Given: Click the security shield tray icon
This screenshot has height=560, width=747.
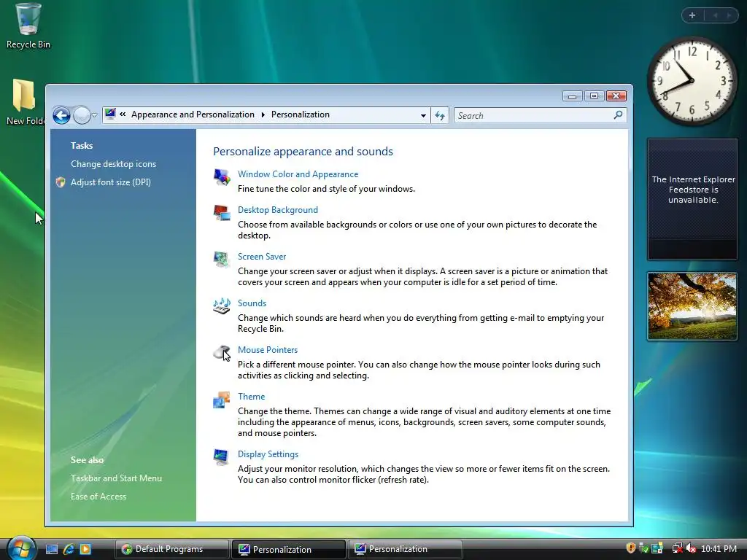Looking at the screenshot, I should click(631, 548).
